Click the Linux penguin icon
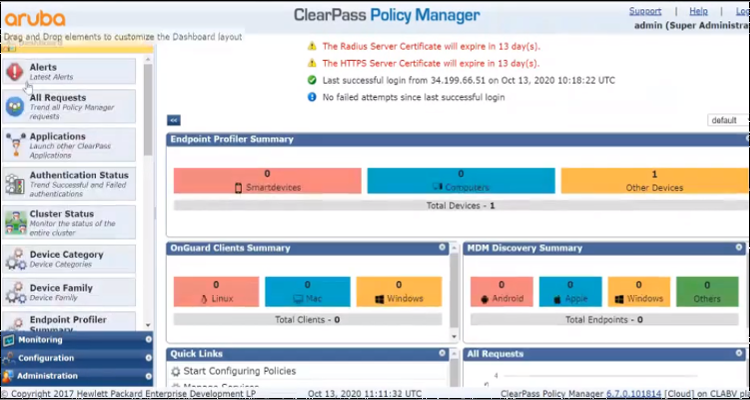Viewport: 750px width, 400px height. 204,299
